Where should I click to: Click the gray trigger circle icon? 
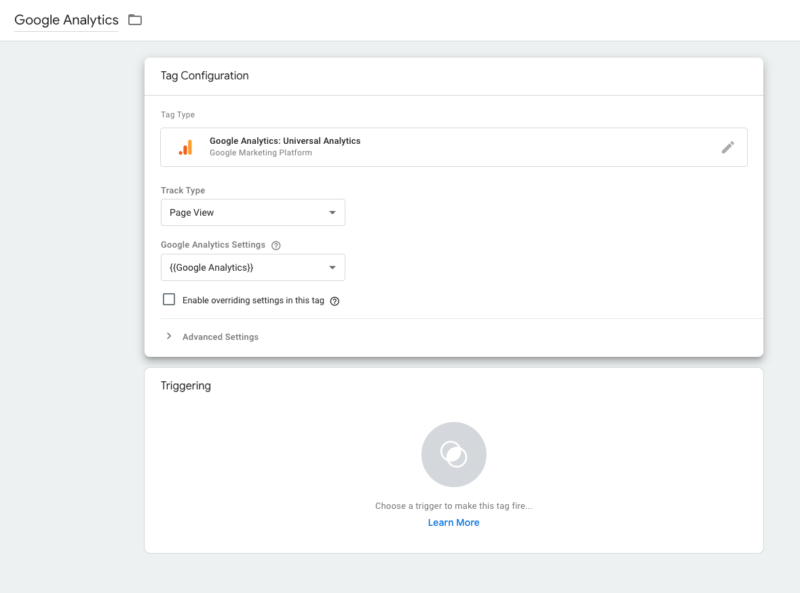coord(454,454)
